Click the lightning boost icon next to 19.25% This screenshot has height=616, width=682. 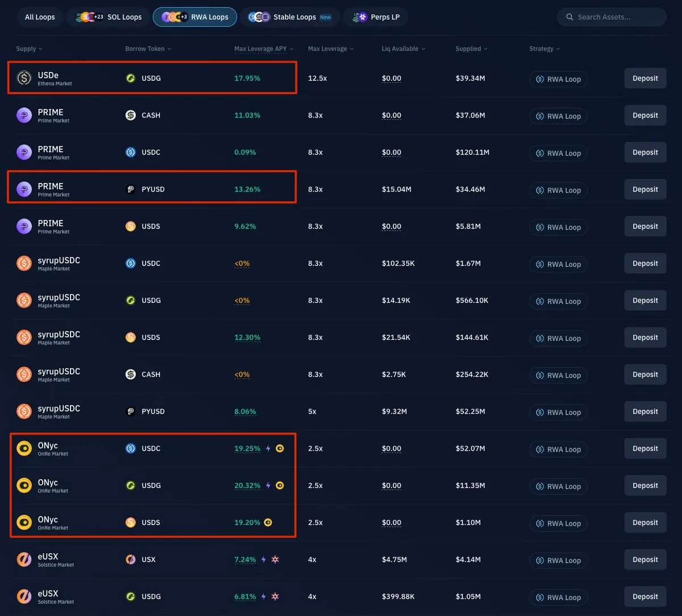[x=268, y=448]
